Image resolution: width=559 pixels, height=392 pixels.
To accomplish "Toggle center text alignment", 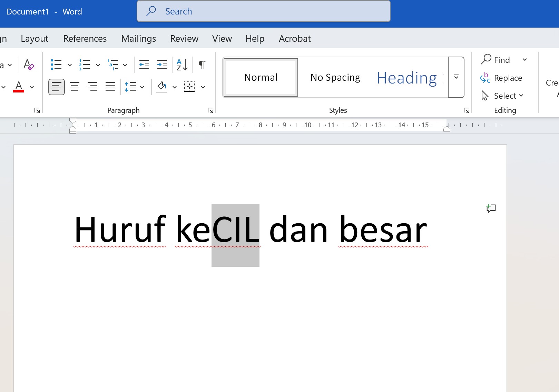I will 74,87.
